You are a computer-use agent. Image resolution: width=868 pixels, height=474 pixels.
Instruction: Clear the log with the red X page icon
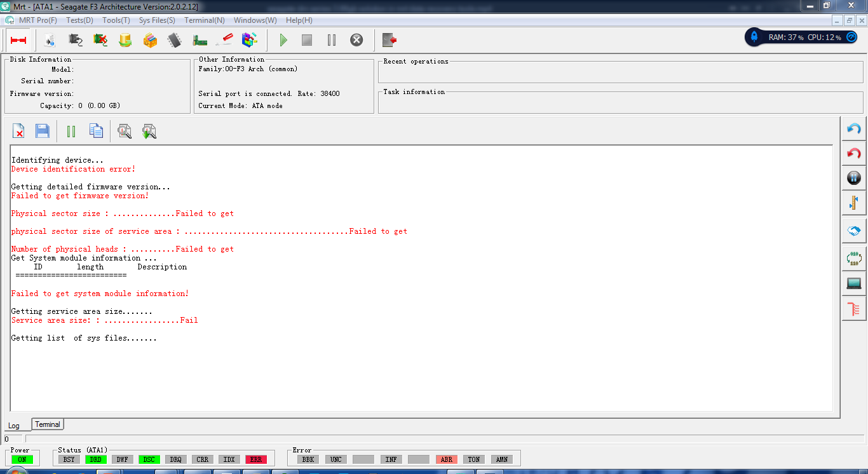[19, 132]
